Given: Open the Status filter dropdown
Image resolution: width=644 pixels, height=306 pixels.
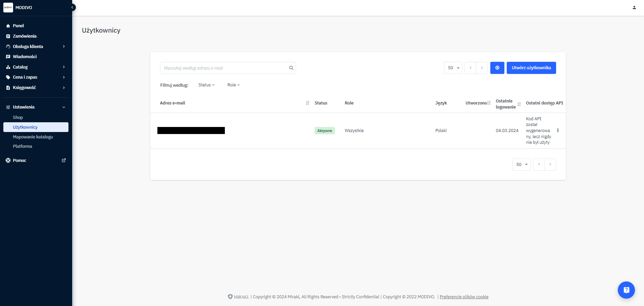Looking at the screenshot, I should click(x=206, y=85).
